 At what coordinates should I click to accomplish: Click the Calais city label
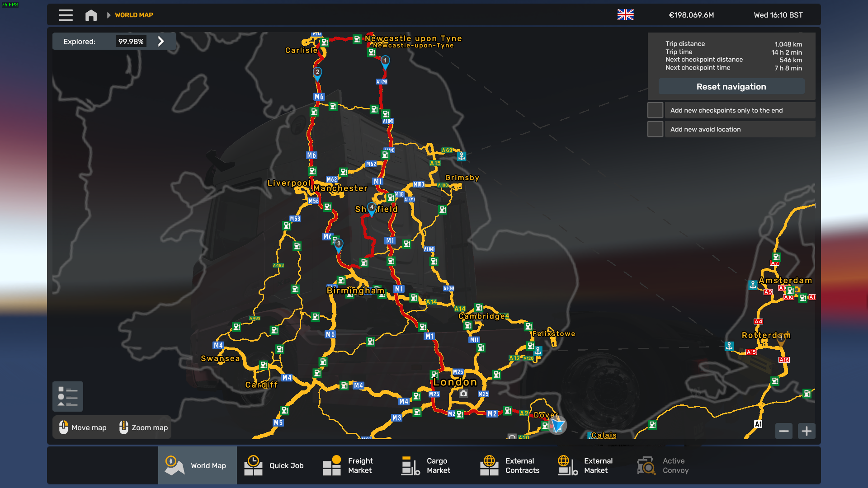tap(604, 435)
